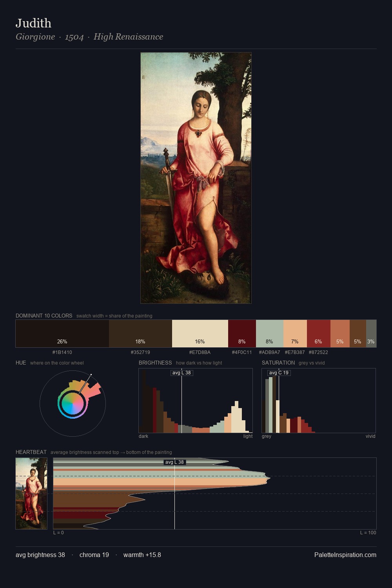
Task: Click the hex code '#ADB9A7'
Action: pyautogui.click(x=270, y=352)
